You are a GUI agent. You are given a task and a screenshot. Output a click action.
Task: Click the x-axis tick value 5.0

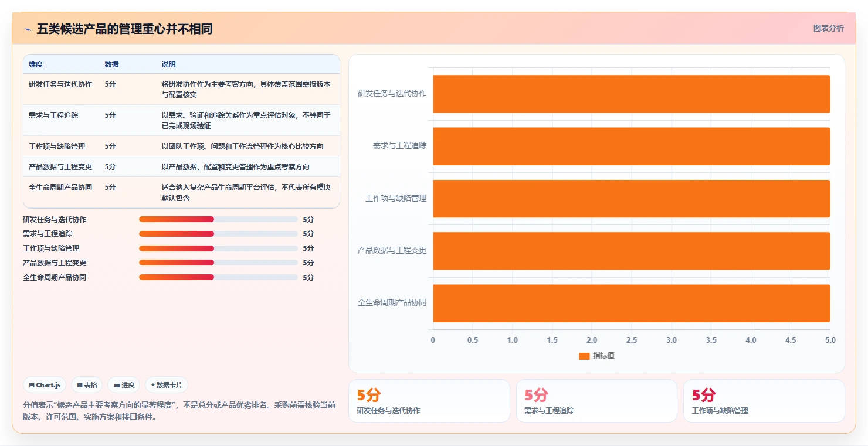[830, 340]
